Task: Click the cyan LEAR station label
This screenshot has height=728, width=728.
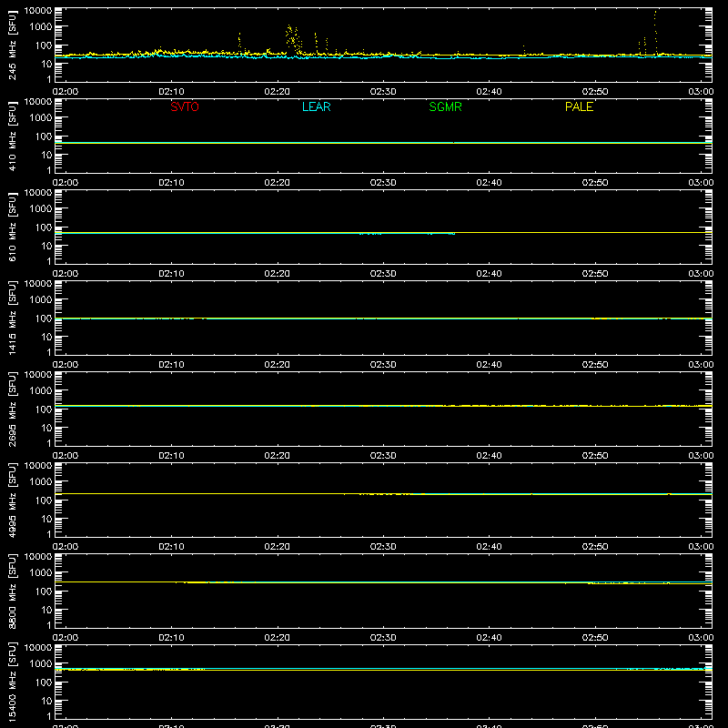Action: (x=316, y=106)
